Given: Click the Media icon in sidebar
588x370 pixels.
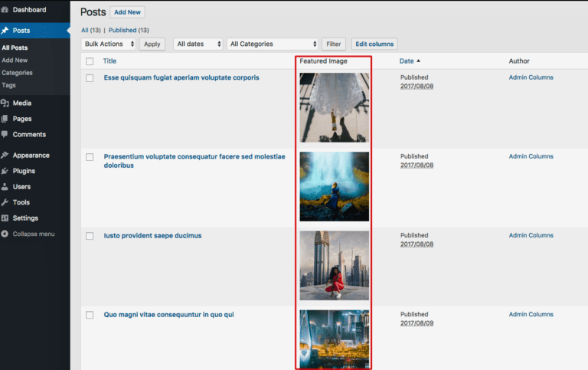Looking at the screenshot, I should (5, 103).
